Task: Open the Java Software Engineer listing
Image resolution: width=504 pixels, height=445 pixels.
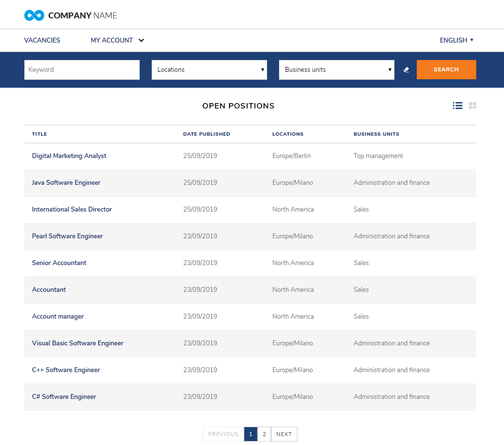Action: 66,182
